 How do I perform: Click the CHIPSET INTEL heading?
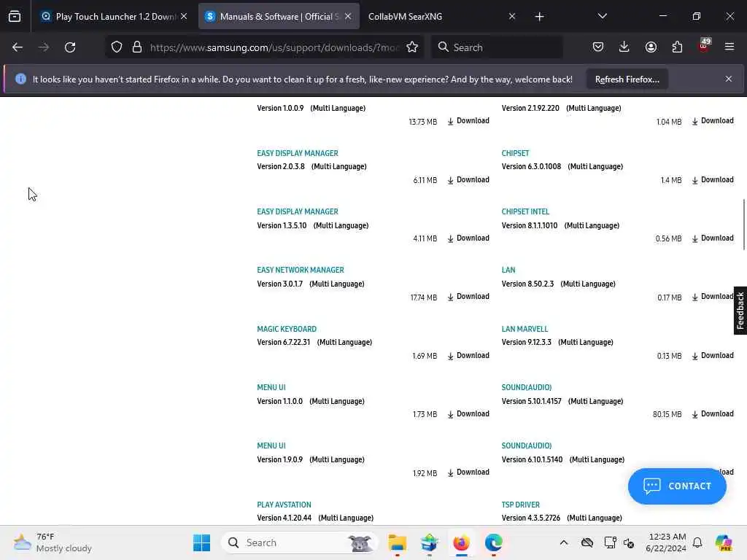click(525, 212)
